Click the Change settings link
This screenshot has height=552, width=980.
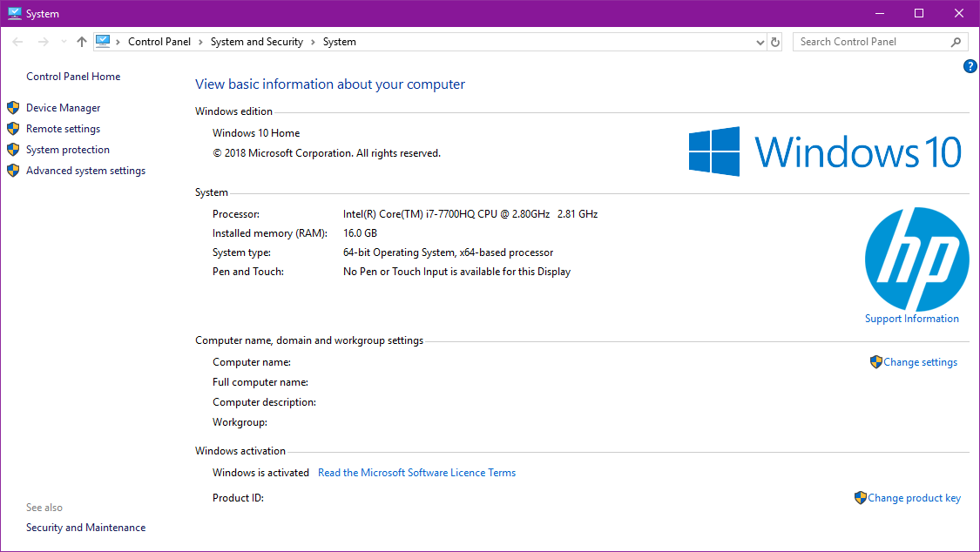click(920, 361)
